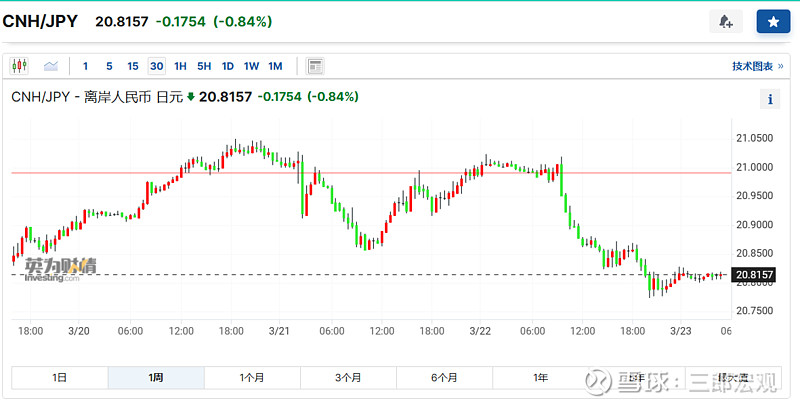Switch to the 1日 range tab

click(59, 377)
